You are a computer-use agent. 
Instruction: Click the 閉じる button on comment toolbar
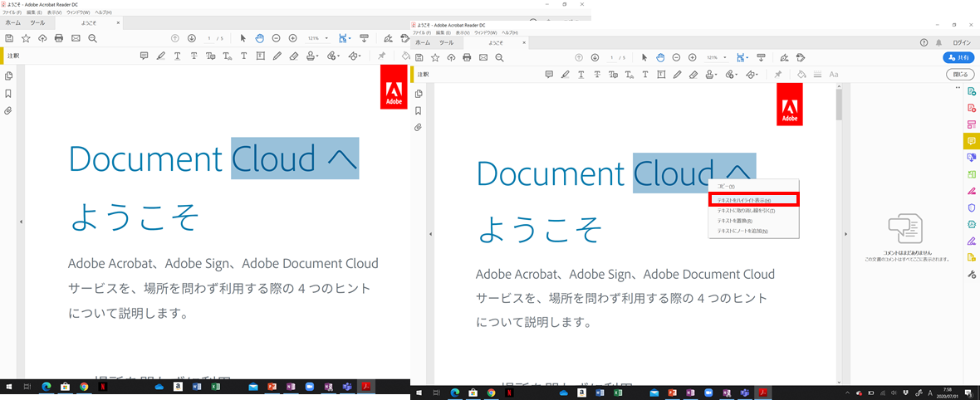pos(959,75)
